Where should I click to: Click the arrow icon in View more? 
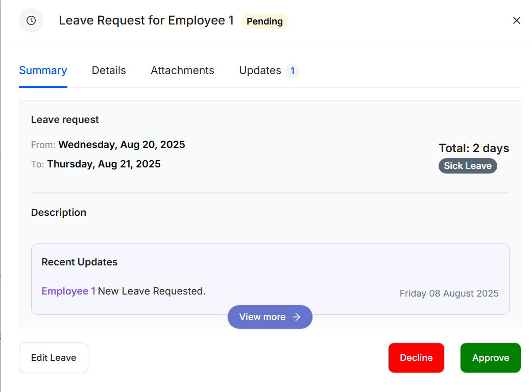pyautogui.click(x=297, y=317)
